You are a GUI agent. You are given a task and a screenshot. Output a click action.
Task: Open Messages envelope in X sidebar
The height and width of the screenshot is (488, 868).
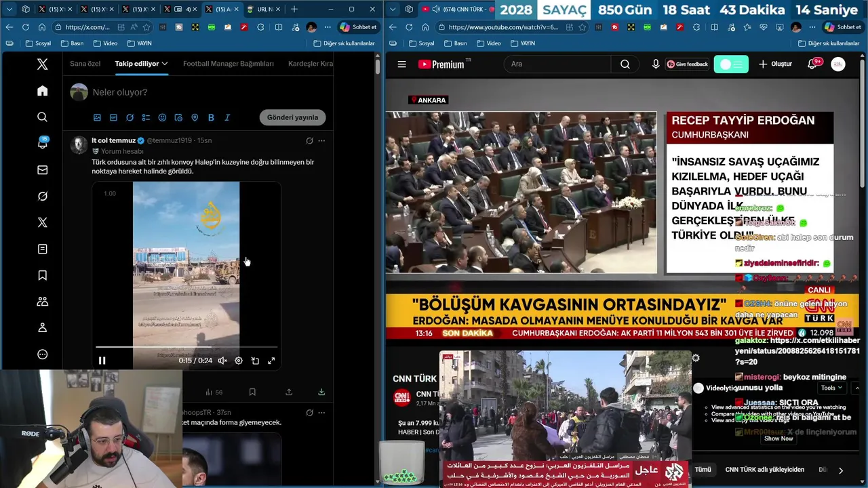click(x=42, y=170)
